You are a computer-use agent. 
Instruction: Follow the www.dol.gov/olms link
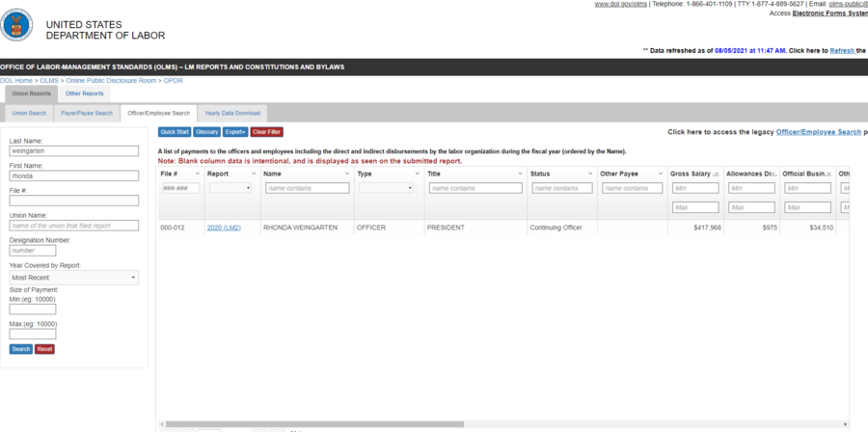[620, 4]
